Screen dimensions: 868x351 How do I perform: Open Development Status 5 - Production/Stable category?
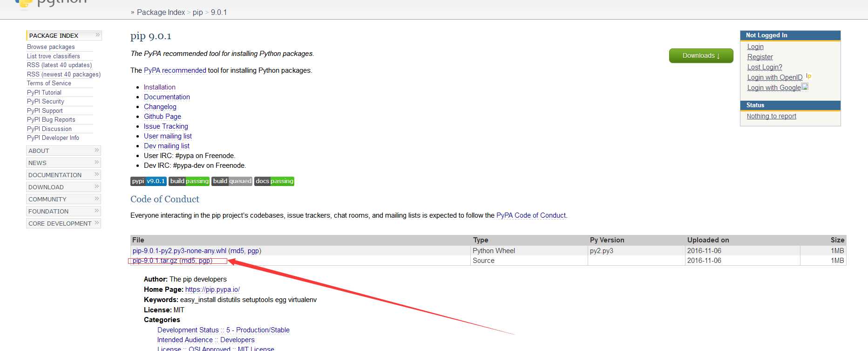pyautogui.click(x=224, y=330)
